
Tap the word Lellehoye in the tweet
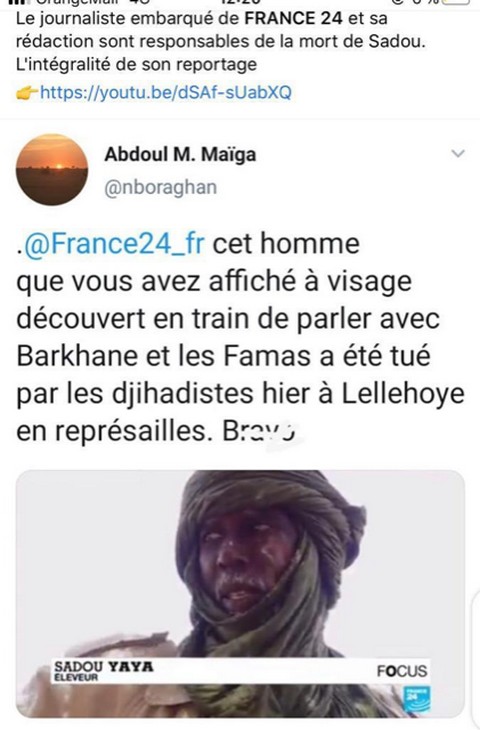point(403,394)
